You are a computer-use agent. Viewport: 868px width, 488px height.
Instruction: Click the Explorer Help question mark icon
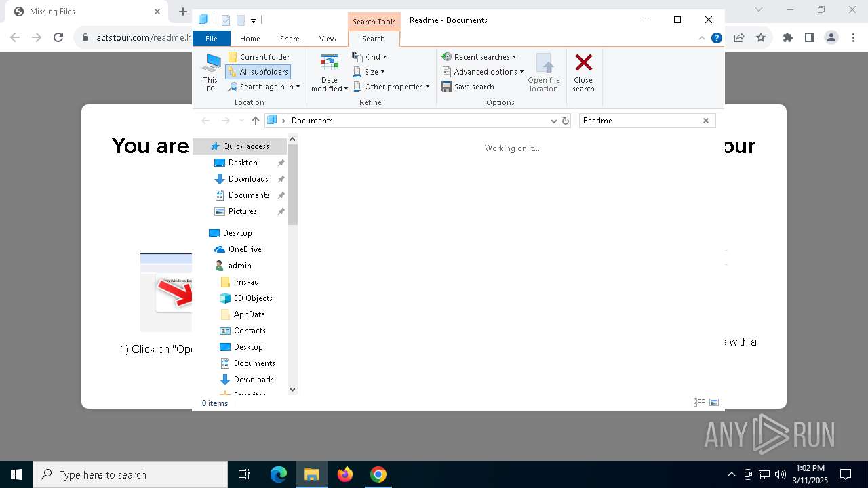(716, 38)
